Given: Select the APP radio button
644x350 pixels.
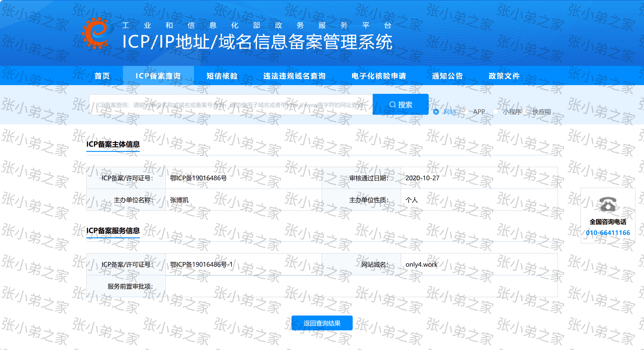Looking at the screenshot, I should pos(466,112).
